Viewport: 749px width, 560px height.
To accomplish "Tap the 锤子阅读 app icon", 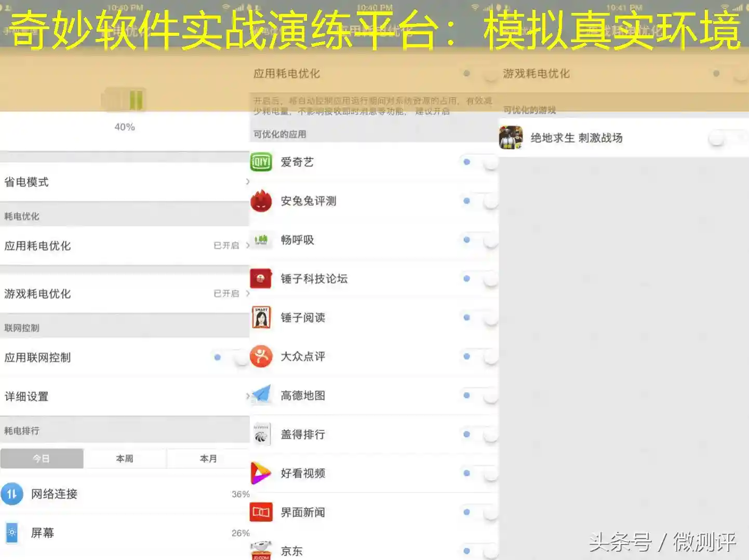I will tap(261, 318).
